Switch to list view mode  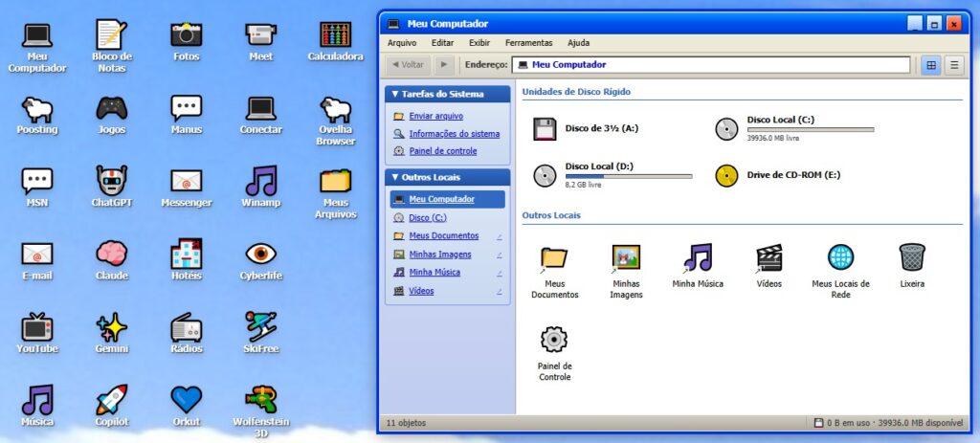(x=953, y=65)
